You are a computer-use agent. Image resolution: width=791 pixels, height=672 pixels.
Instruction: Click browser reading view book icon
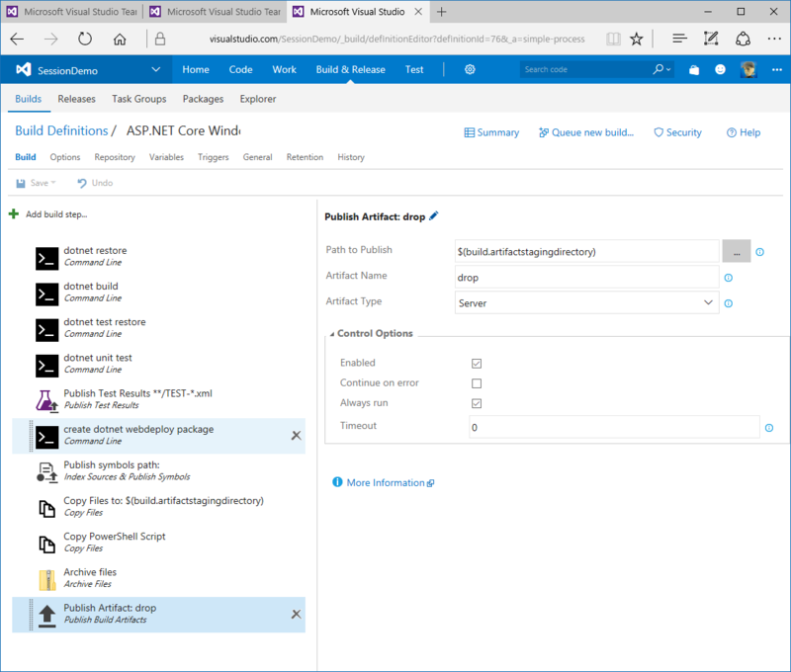pyautogui.click(x=613, y=39)
